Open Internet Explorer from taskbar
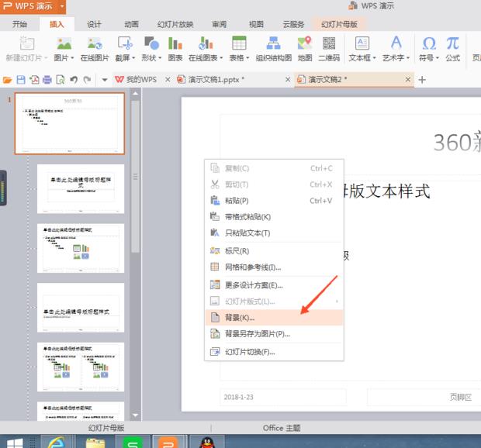The image size is (481, 448). [x=57, y=442]
